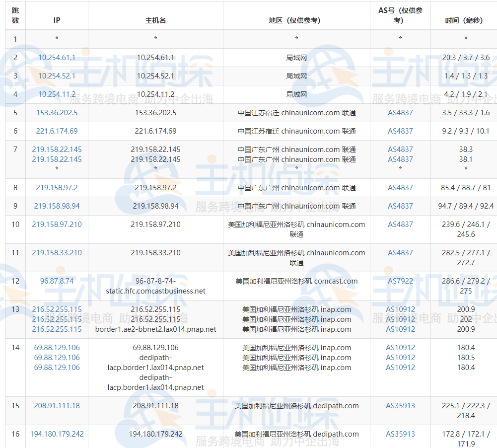Open IP 216.52.255.115 on hop 13
Image resolution: width=497 pixels, height=448 pixels.
[x=57, y=309]
